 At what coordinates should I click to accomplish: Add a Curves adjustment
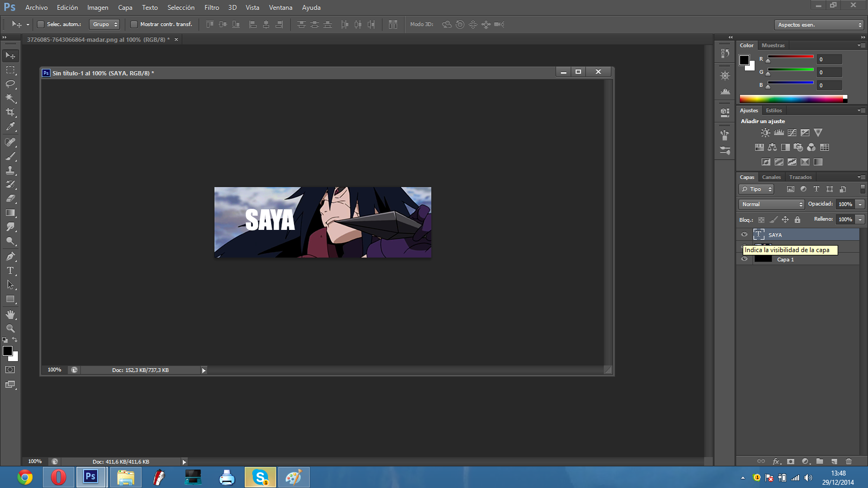[x=792, y=132]
